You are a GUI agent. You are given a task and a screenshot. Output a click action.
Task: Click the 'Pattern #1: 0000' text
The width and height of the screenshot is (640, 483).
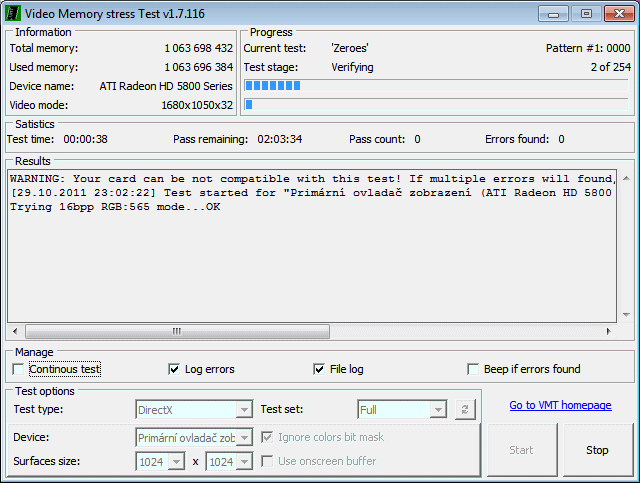(x=588, y=48)
